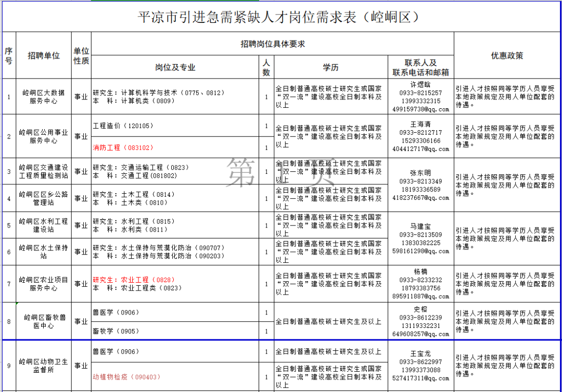Click the 优惠政策 header cell
This screenshot has height=392, width=562.
click(x=507, y=56)
